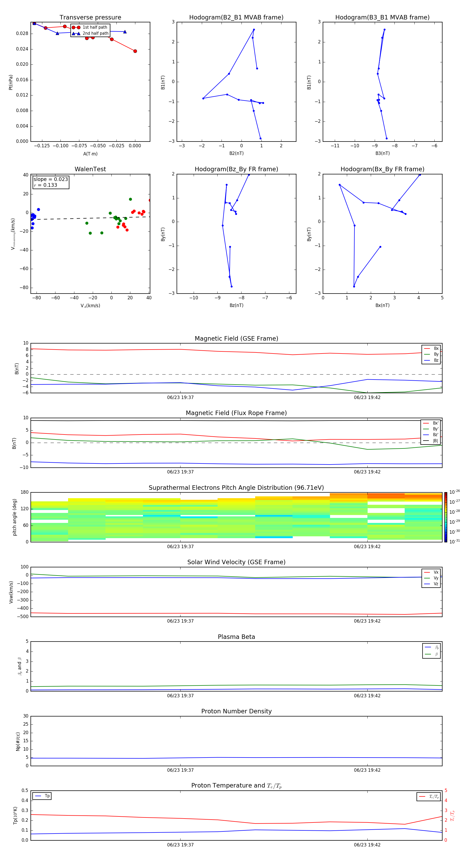Screen dimensions: 473x868
Task: Click '06/23 19:37' tick under Plasma Beta plot
Action: (180, 695)
